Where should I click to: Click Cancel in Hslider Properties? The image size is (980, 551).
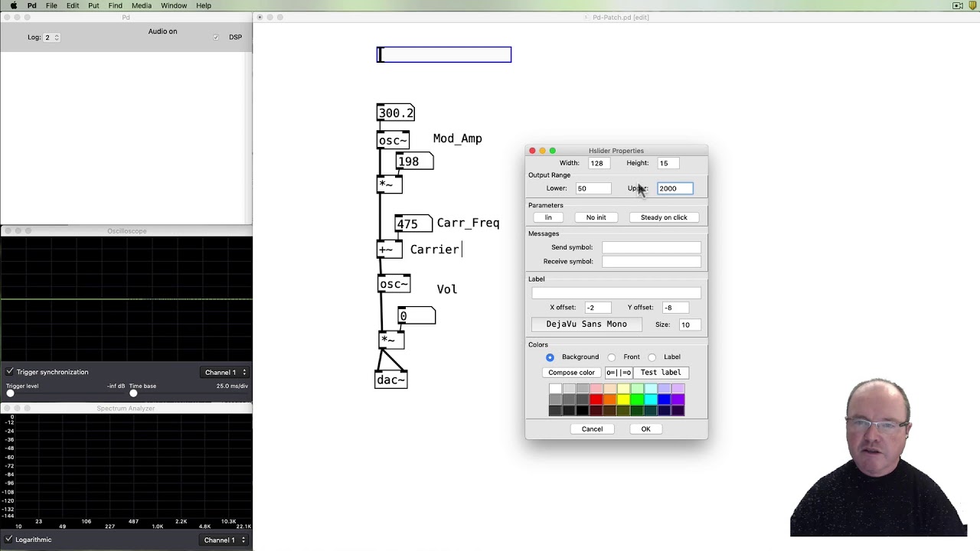[x=592, y=429]
